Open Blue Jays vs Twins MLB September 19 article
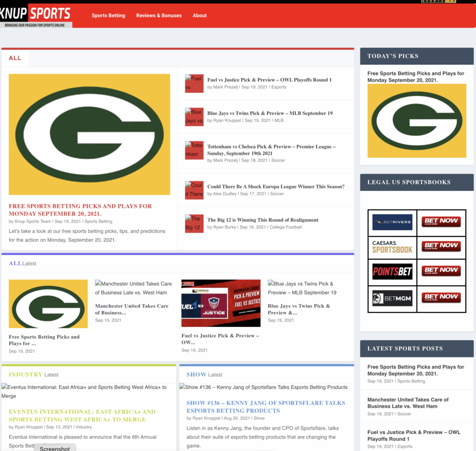 270,113
